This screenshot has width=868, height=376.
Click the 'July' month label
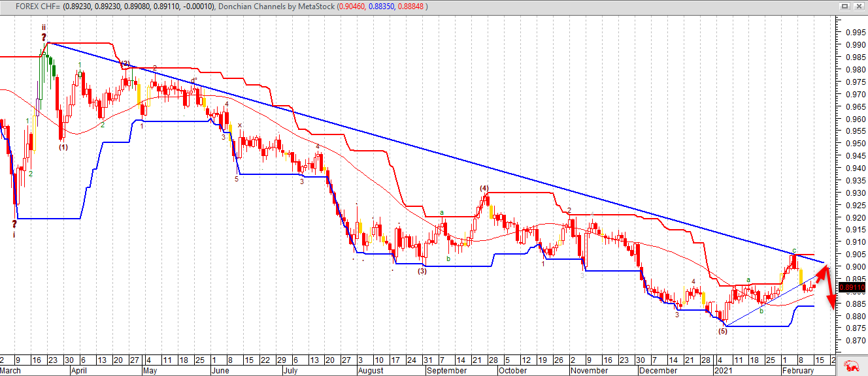pyautogui.click(x=292, y=370)
